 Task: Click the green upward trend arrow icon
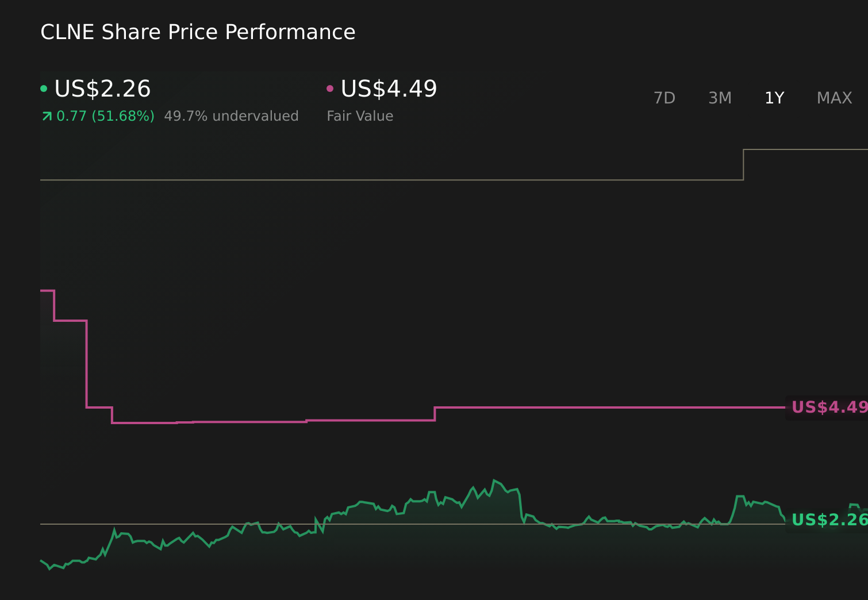coord(47,116)
